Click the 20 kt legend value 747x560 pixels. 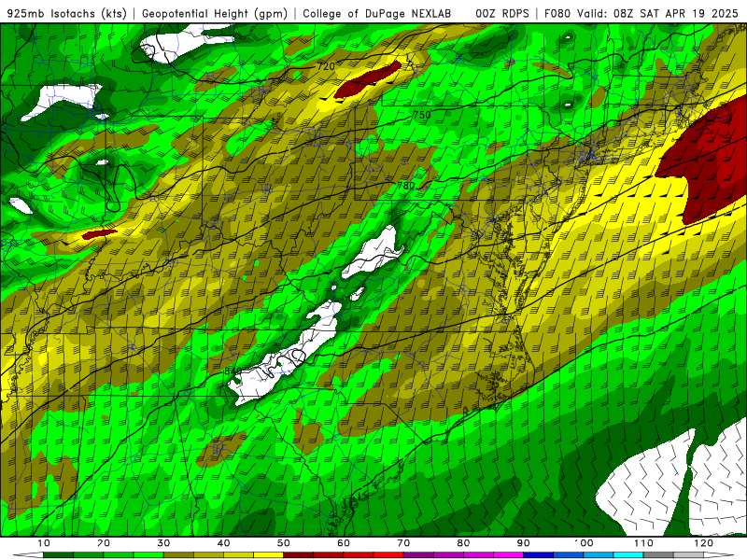click(104, 543)
